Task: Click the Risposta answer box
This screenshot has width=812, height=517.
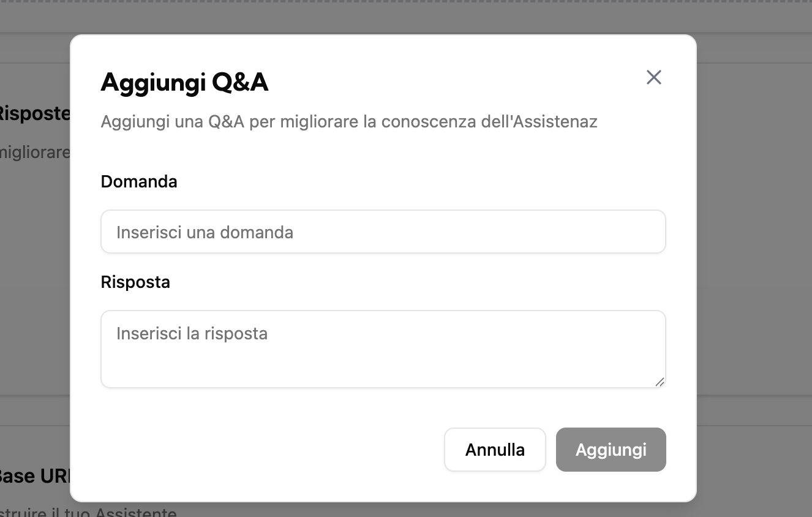Action: pos(383,349)
